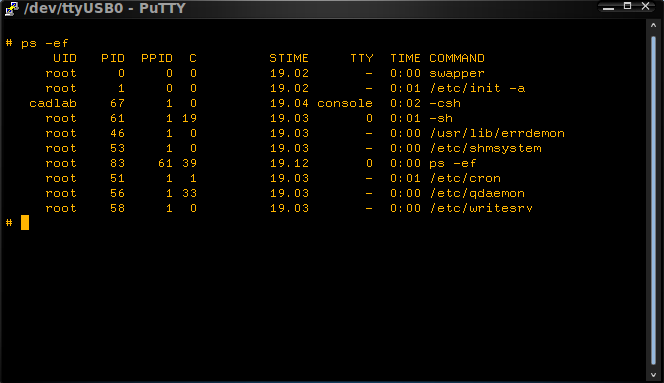Click the 'swapper' command entry
Screen dimensions: 664x383
click(457, 73)
